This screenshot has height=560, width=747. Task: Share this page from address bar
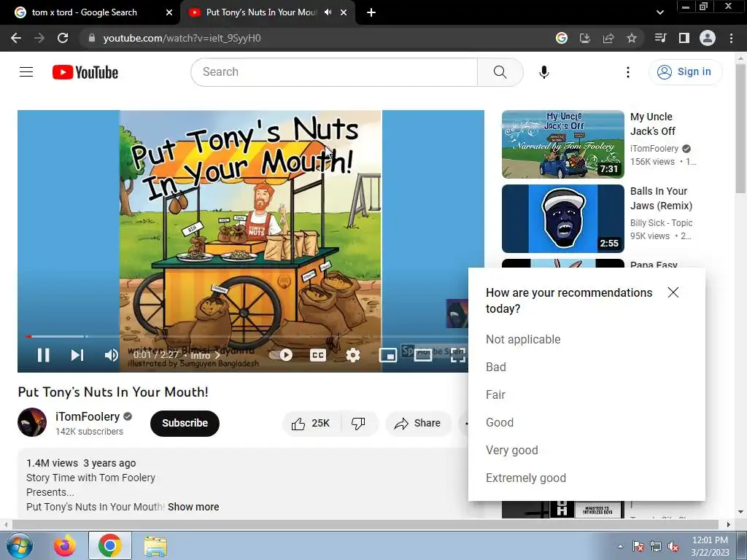[x=608, y=38]
